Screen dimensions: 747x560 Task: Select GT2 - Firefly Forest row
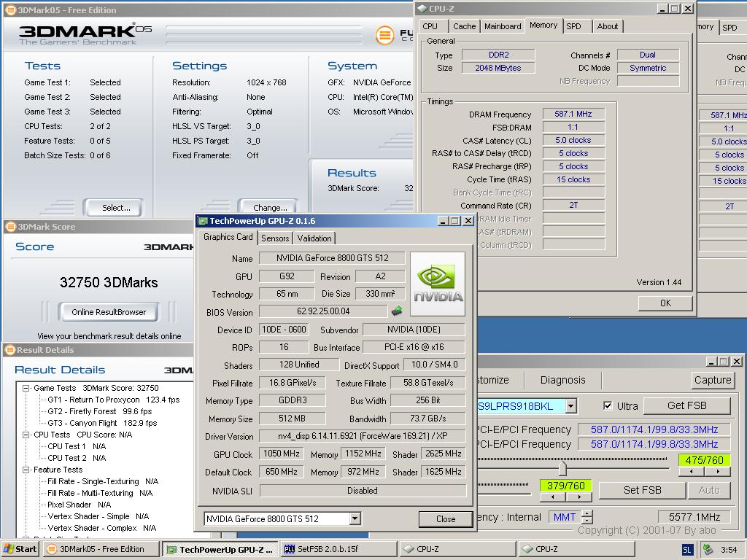tap(99, 411)
